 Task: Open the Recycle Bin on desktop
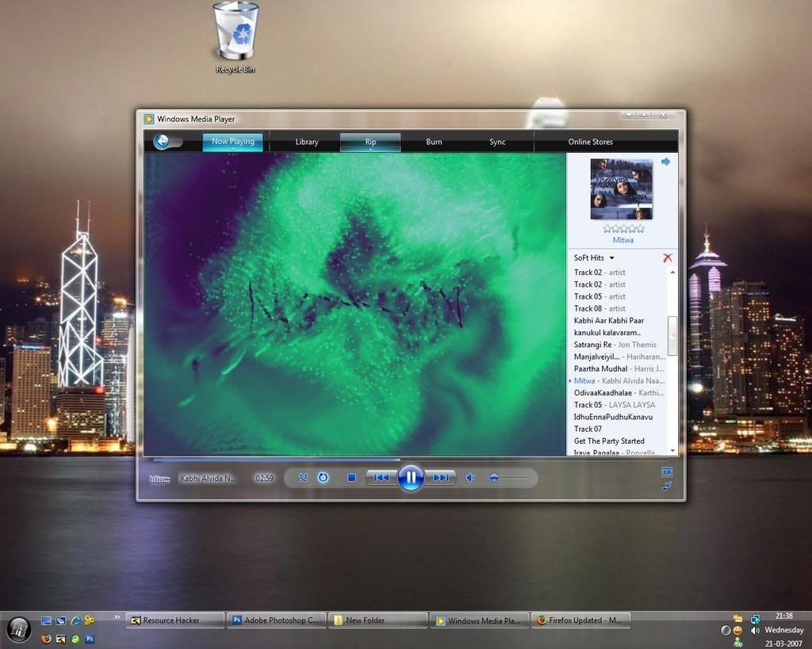236,37
